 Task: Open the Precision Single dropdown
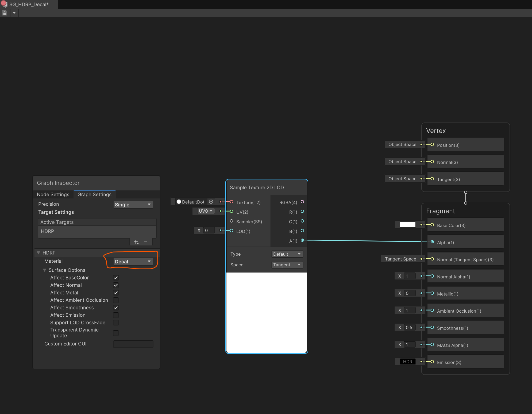pos(133,205)
